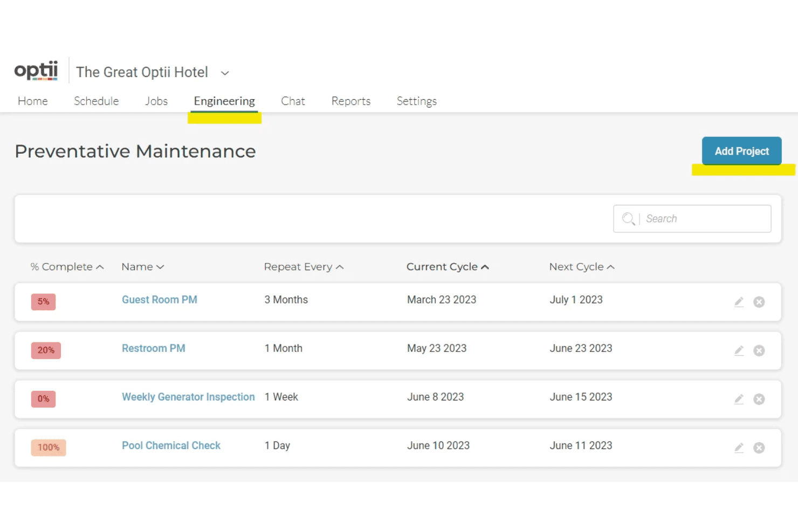
Task: Sort by Next Cycle column
Action: click(x=582, y=267)
